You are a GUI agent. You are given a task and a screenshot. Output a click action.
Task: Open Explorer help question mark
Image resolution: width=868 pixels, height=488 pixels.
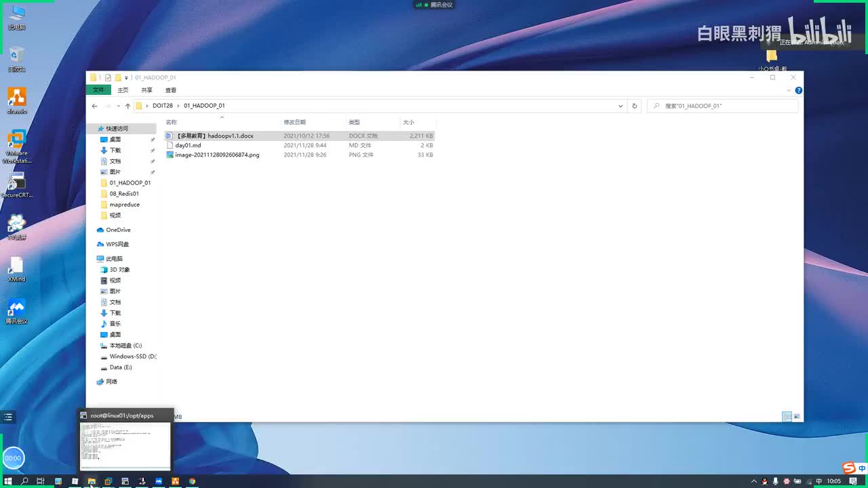(x=799, y=90)
